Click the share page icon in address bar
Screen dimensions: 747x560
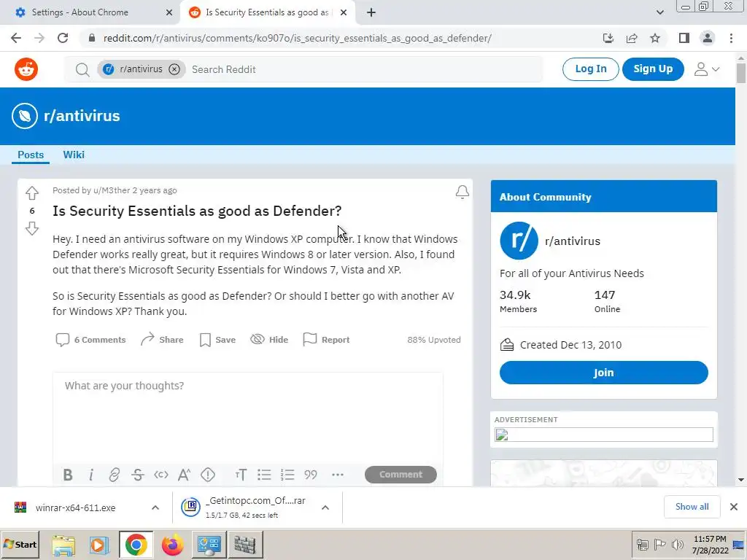point(632,38)
